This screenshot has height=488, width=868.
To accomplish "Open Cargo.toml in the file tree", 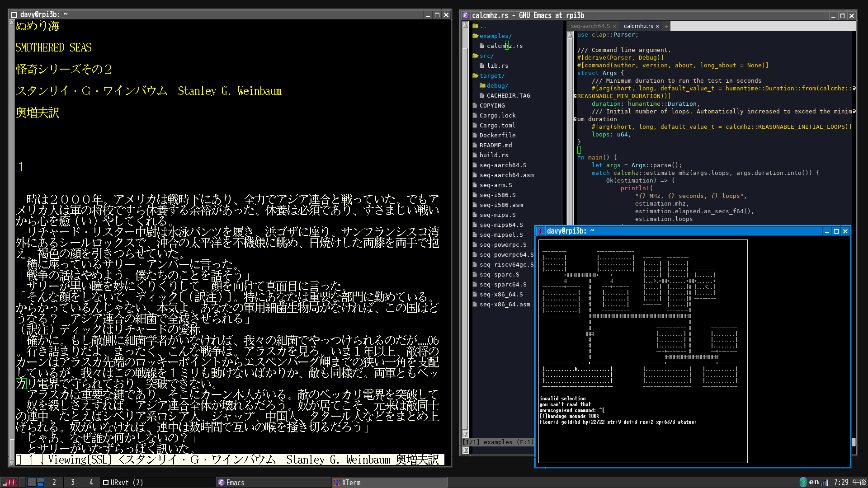I will click(497, 125).
